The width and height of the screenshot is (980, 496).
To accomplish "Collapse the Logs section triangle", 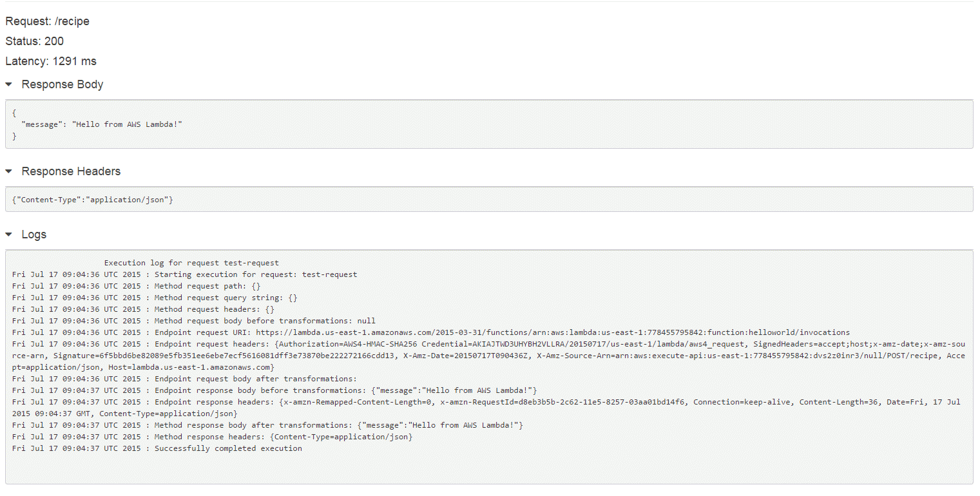I will pyautogui.click(x=8, y=234).
